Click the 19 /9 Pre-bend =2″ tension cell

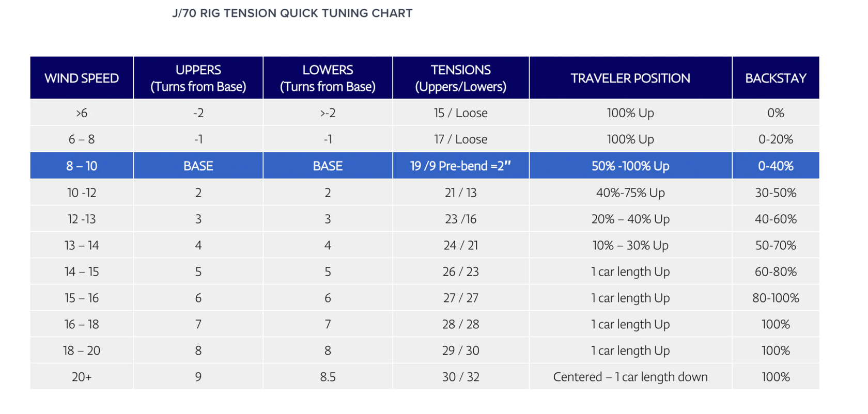point(460,166)
